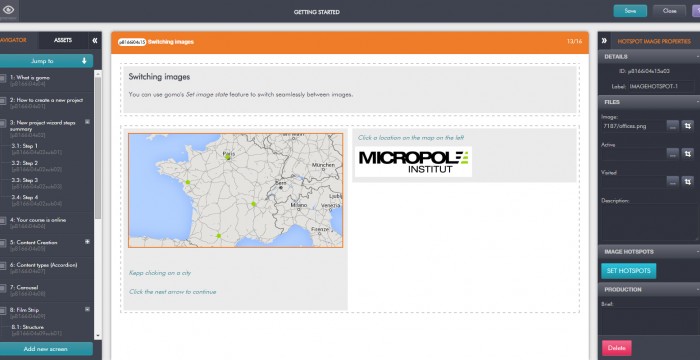
Task: Click 'Keep clicking on a city' text
Action: point(160,272)
